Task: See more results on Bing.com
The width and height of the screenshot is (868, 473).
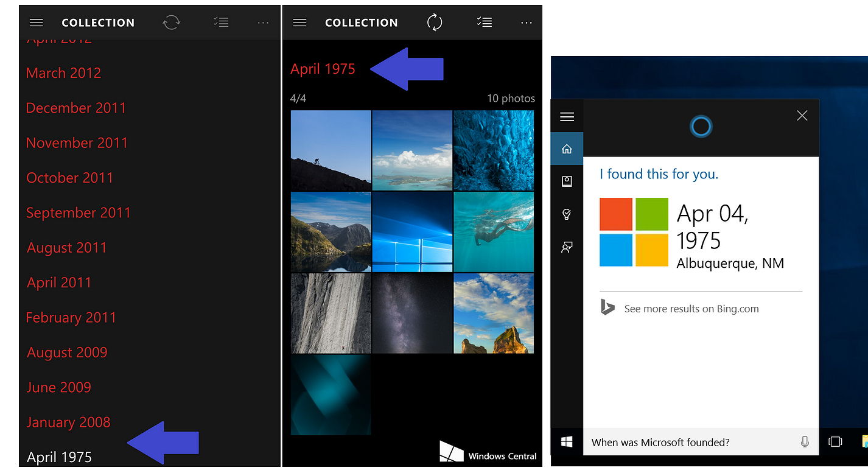Action: coord(691,309)
